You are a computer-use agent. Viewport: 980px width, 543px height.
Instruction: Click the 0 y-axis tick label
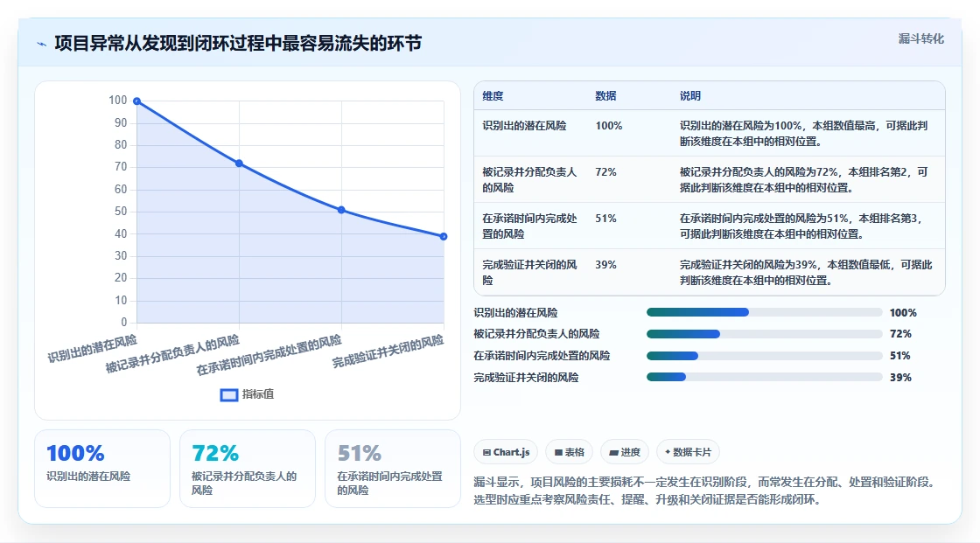tap(123, 322)
